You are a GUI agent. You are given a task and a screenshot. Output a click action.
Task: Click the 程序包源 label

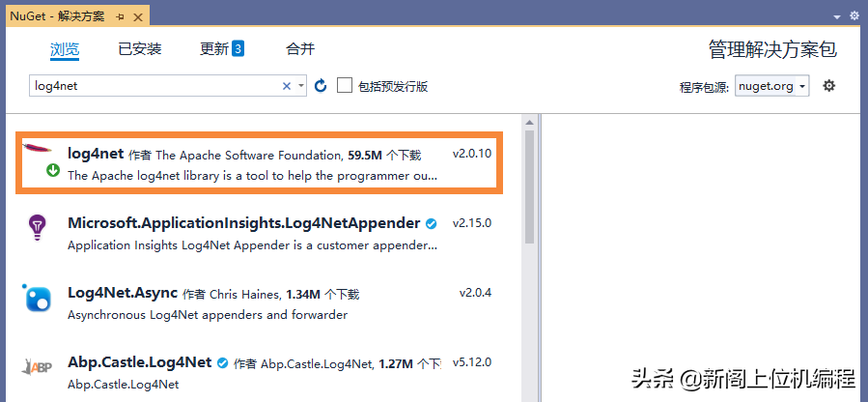704,88
